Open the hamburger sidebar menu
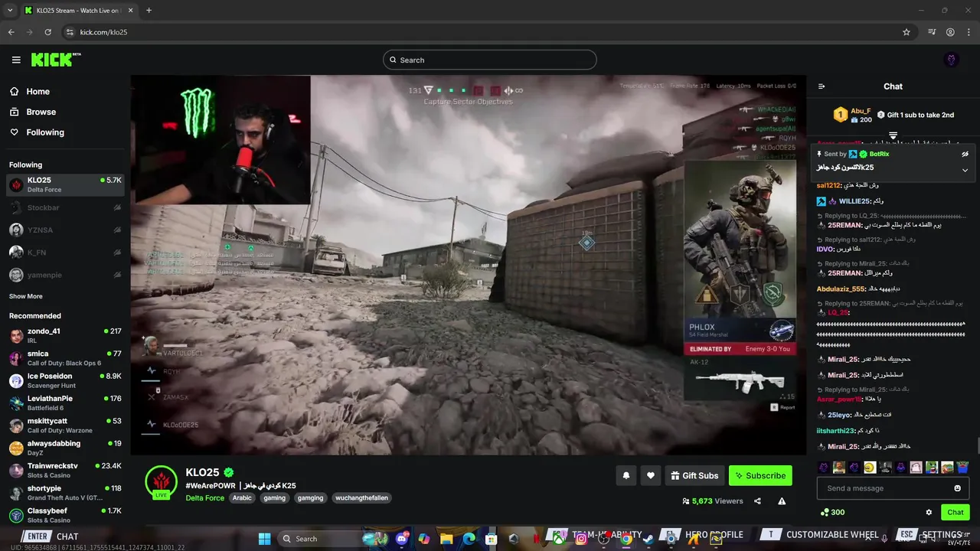 [16, 60]
